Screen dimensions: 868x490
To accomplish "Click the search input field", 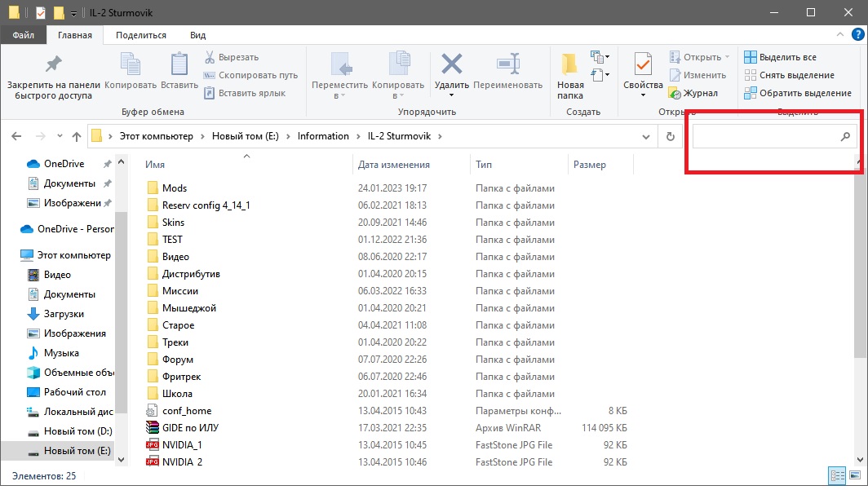I will [764, 137].
